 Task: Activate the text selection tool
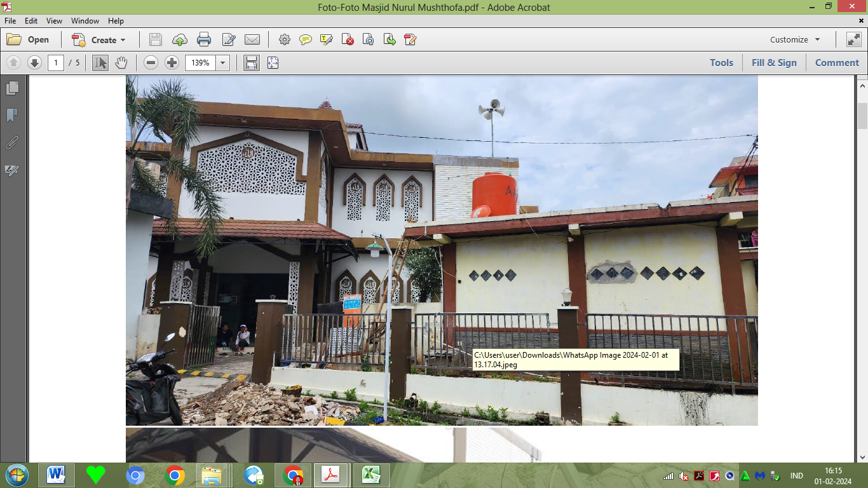point(100,62)
